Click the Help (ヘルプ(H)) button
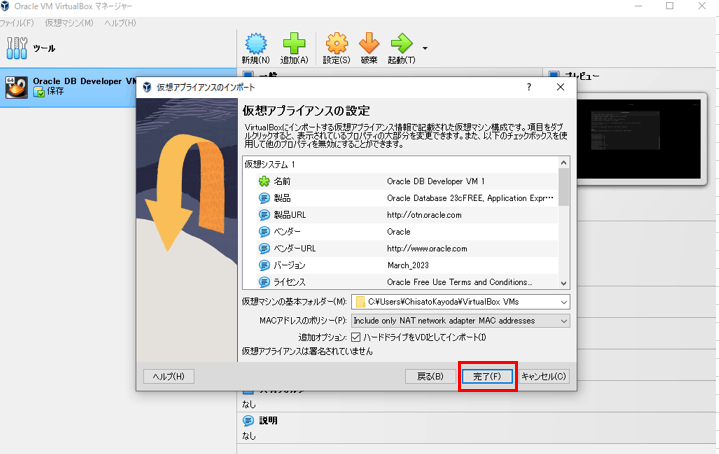Screen dimensions: 719x454 click(x=169, y=376)
